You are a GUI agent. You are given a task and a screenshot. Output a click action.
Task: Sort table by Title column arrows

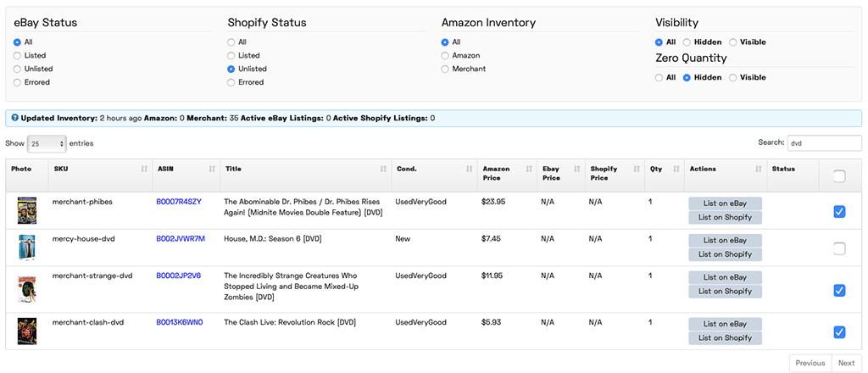click(383, 170)
